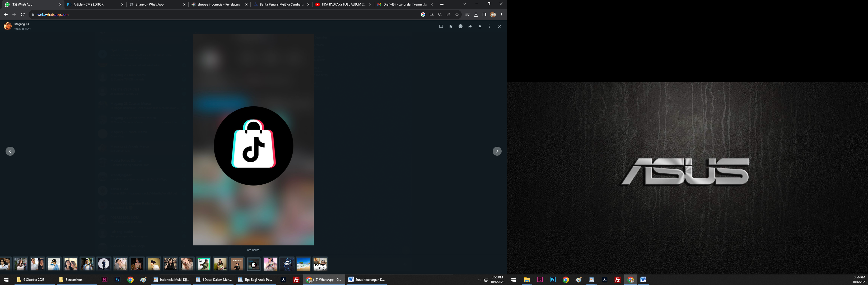Open the '4 Dasar Dalam Men...' taskbar button
The height and width of the screenshot is (285, 868).
tap(214, 280)
